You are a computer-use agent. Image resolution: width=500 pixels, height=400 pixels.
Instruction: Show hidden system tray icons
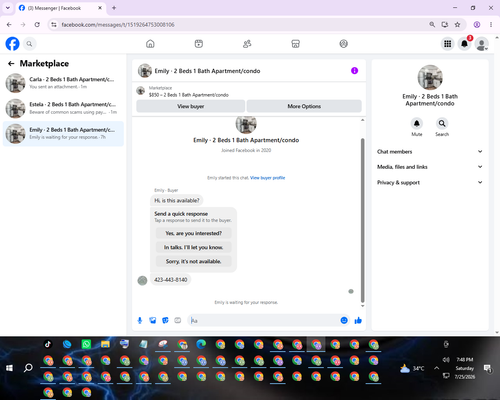point(437,368)
